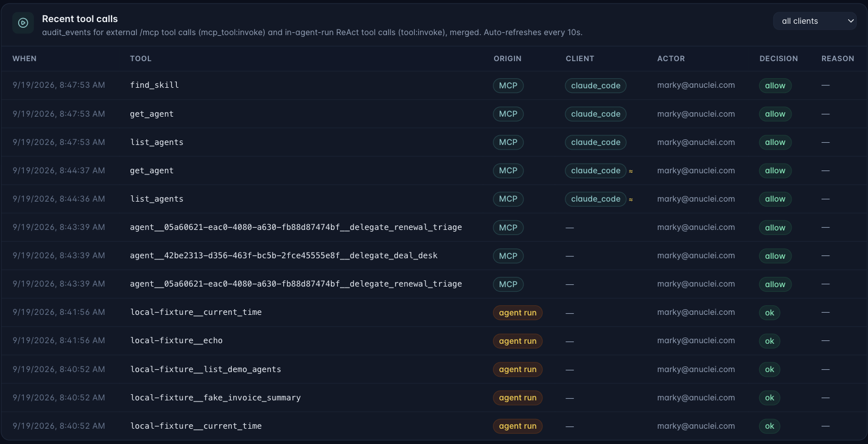Click claude_code badge in 8:44:36 list_agents row
Screen dimensions: 868x444
[595, 199]
